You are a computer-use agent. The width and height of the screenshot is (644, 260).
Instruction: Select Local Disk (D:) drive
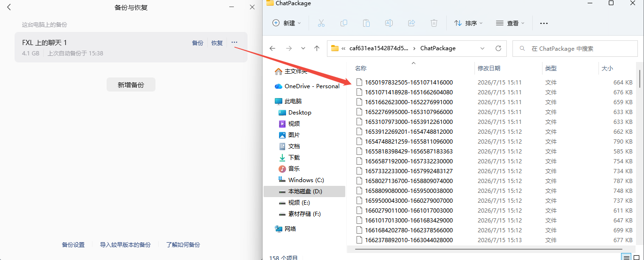304,191
